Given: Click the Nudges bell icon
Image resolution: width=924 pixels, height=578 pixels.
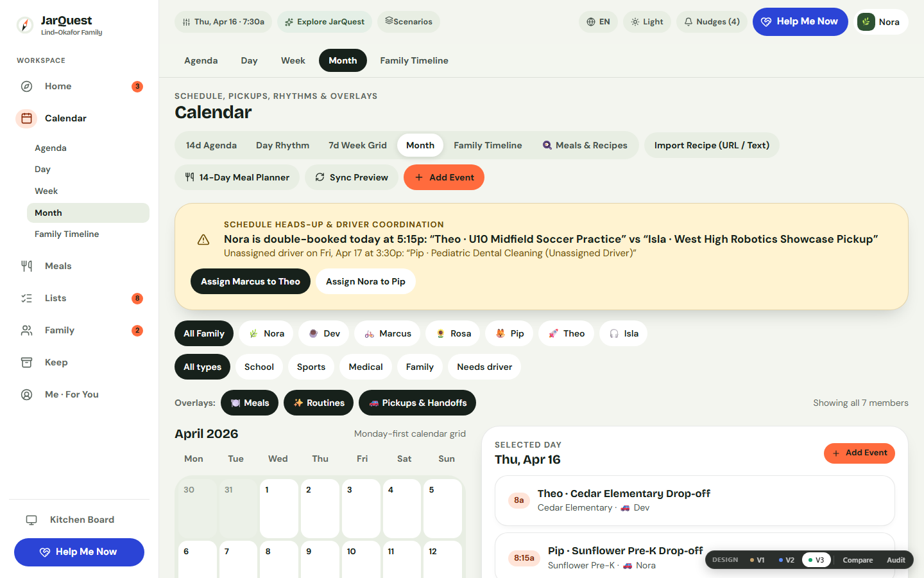Looking at the screenshot, I should pos(689,22).
